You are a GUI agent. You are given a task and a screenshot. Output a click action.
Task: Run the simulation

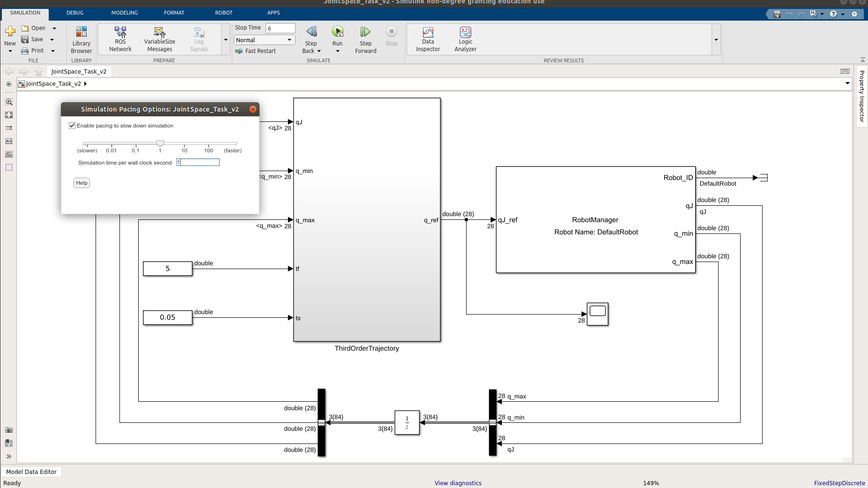point(337,32)
